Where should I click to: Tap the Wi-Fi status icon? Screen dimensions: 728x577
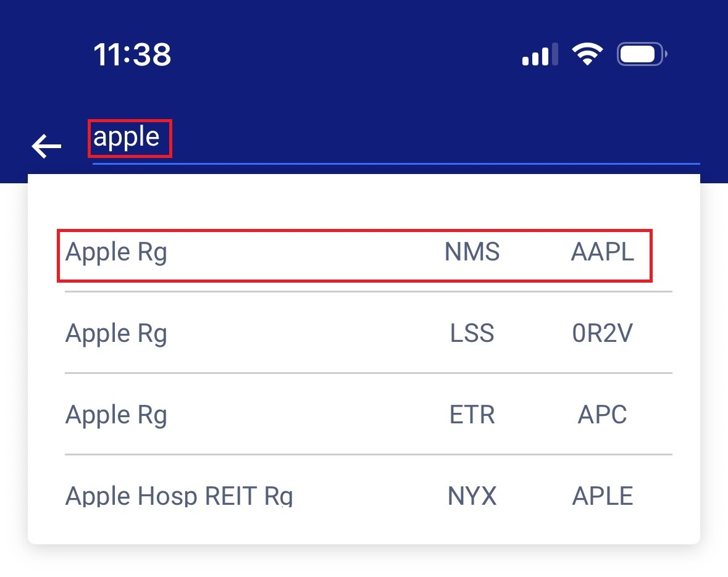click(x=587, y=55)
